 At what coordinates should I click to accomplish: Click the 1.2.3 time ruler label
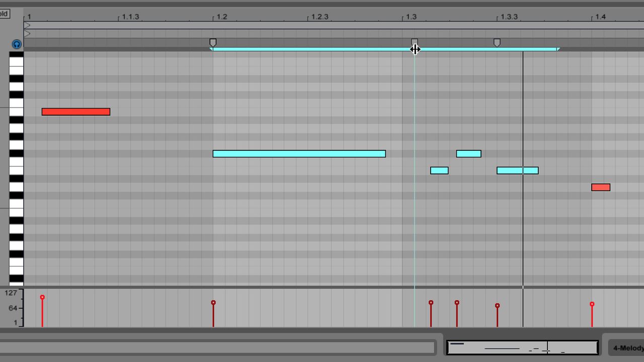click(x=319, y=17)
